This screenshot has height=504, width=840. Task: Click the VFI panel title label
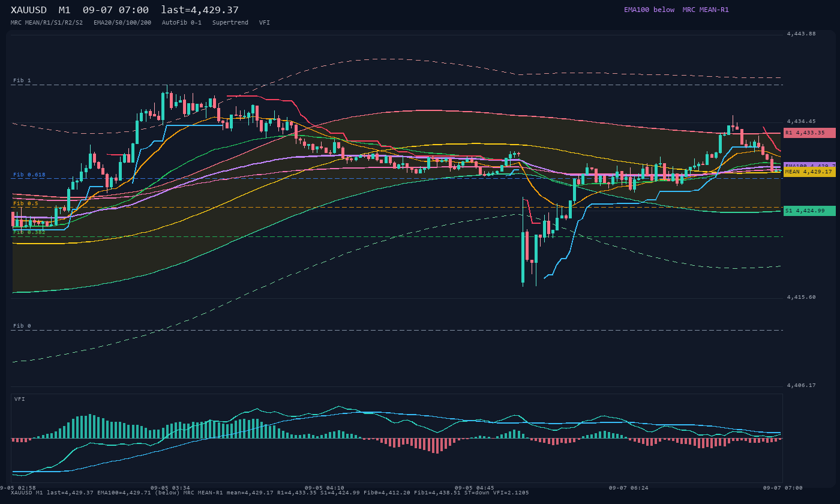(20, 399)
